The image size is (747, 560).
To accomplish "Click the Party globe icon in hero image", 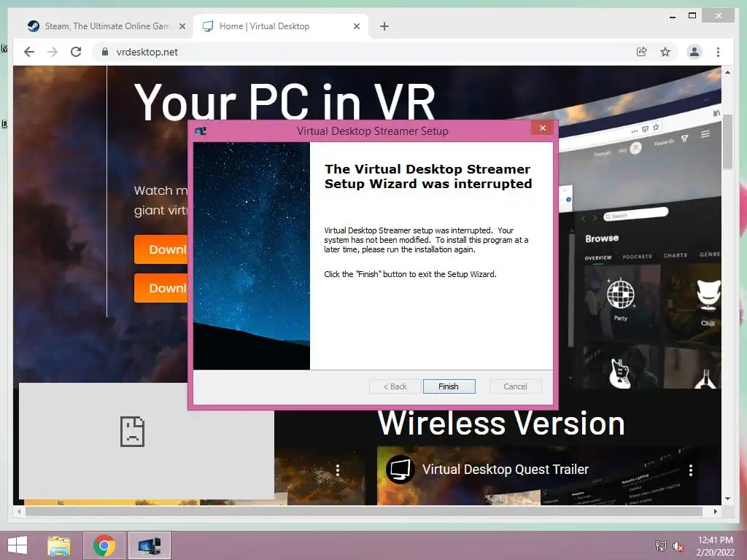I will [x=620, y=293].
